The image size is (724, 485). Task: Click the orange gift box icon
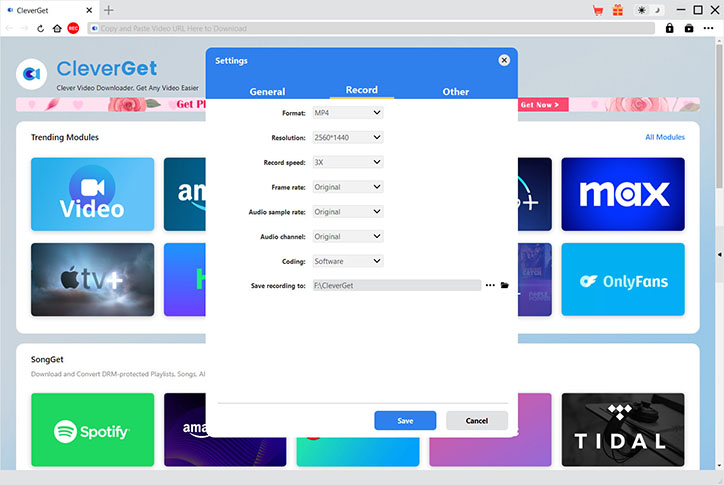pos(618,10)
